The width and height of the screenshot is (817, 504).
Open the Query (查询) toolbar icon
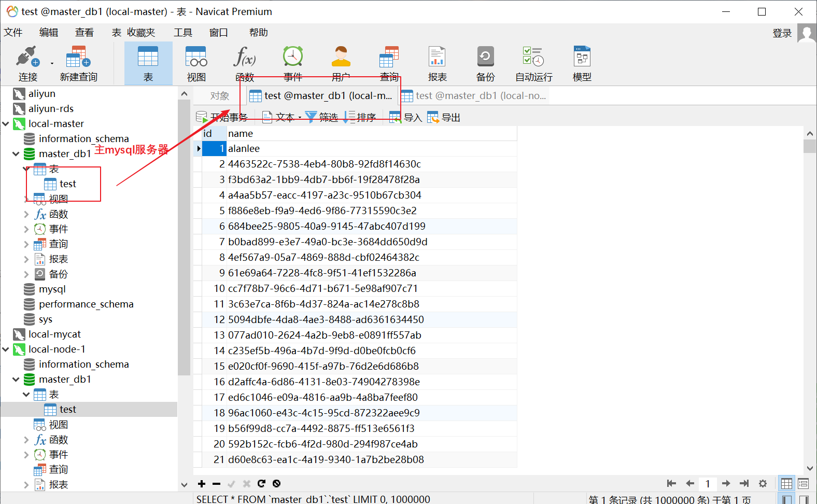tap(389, 63)
